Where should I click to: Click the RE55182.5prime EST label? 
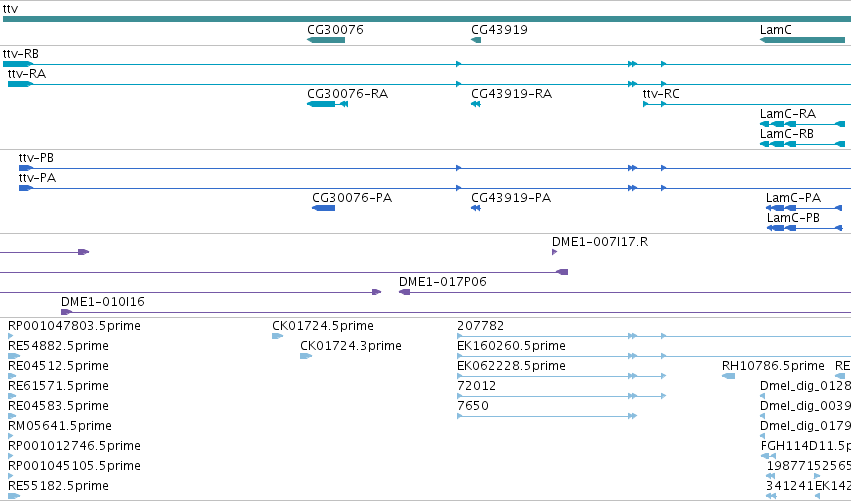(x=58, y=486)
